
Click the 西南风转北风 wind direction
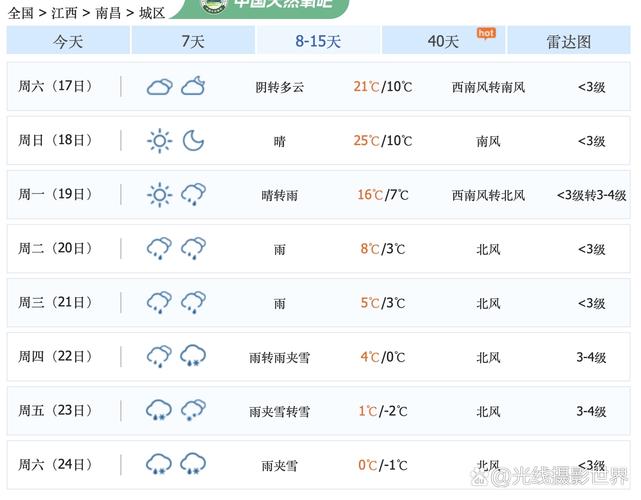(x=488, y=195)
